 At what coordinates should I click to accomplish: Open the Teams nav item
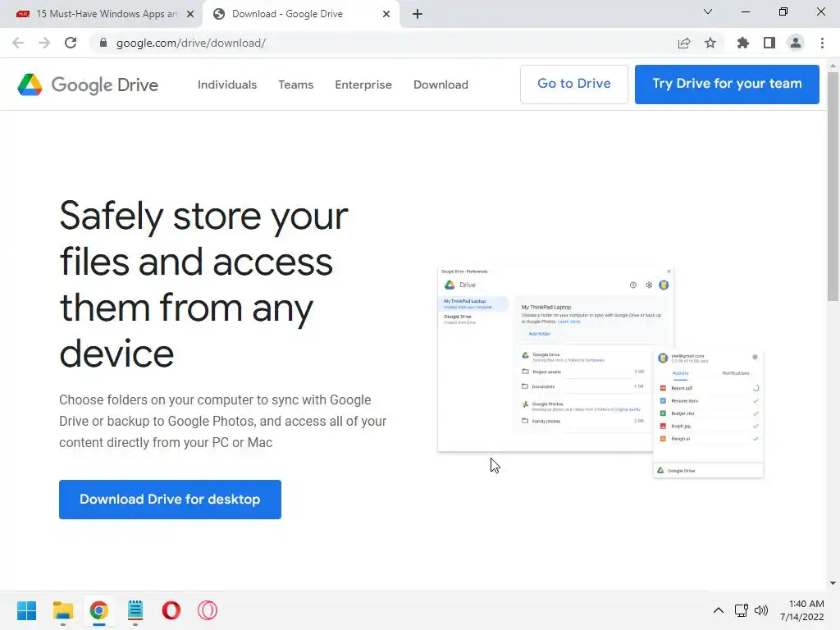coord(295,84)
